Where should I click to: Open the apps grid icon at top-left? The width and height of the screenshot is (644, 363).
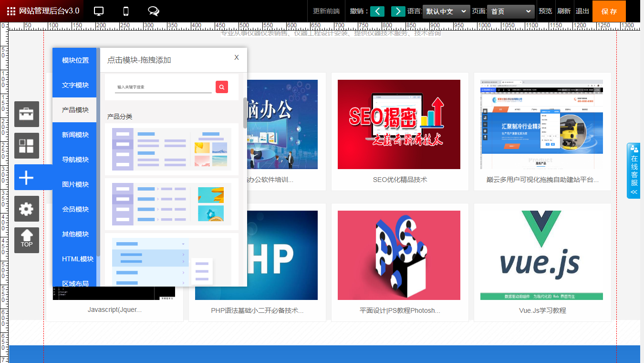(x=11, y=10)
